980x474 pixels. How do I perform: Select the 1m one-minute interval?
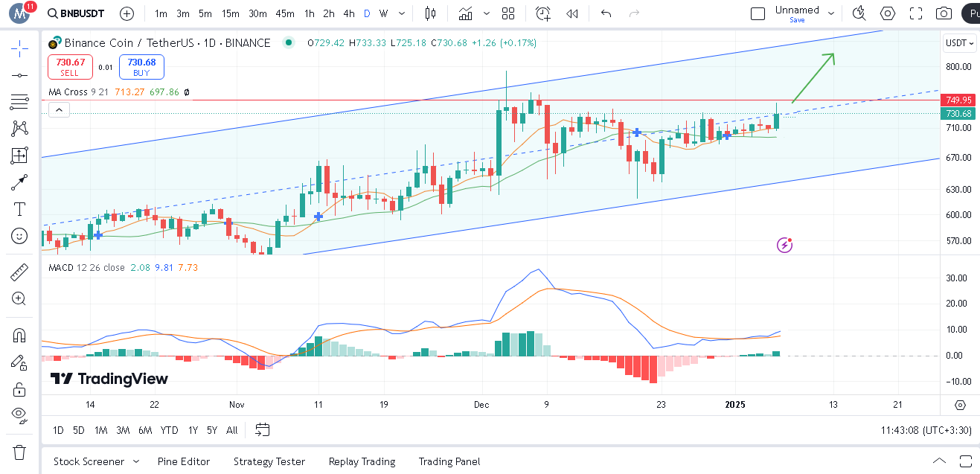click(x=161, y=13)
